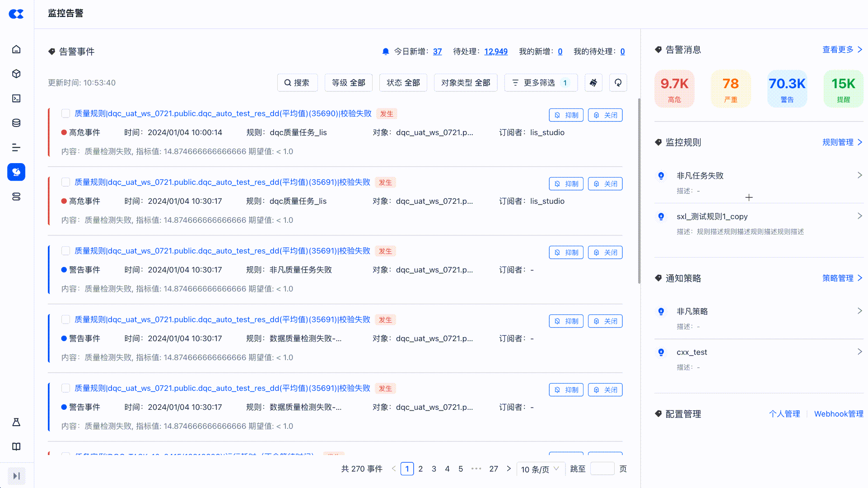Go to page 2 of events
Viewport: 868px width, 488px height.
point(420,469)
